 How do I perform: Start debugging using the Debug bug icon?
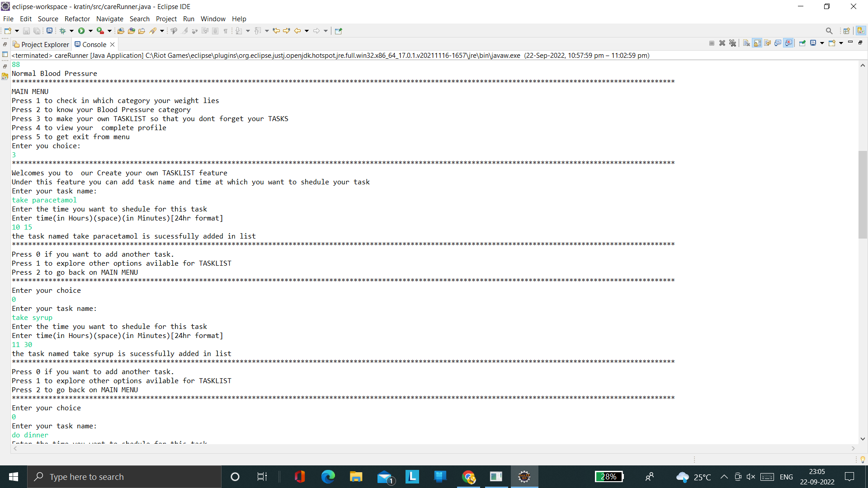coord(63,31)
